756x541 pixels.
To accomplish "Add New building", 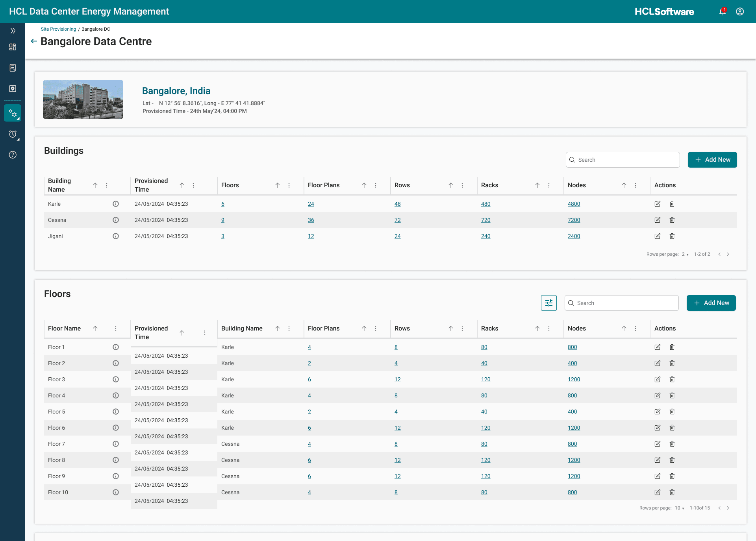I will click(712, 160).
